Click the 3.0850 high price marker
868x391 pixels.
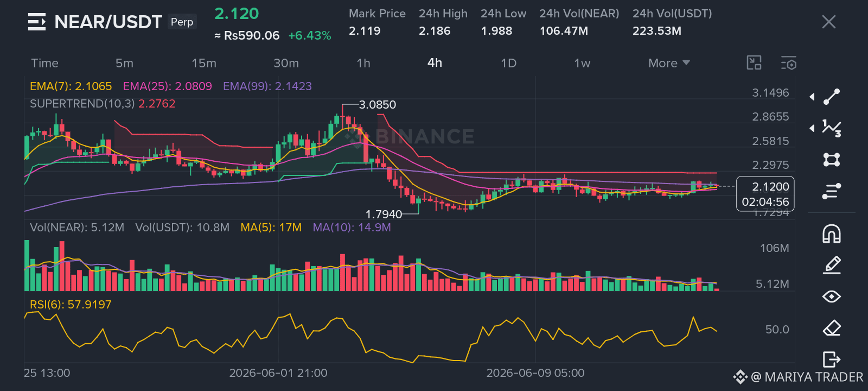click(x=378, y=105)
